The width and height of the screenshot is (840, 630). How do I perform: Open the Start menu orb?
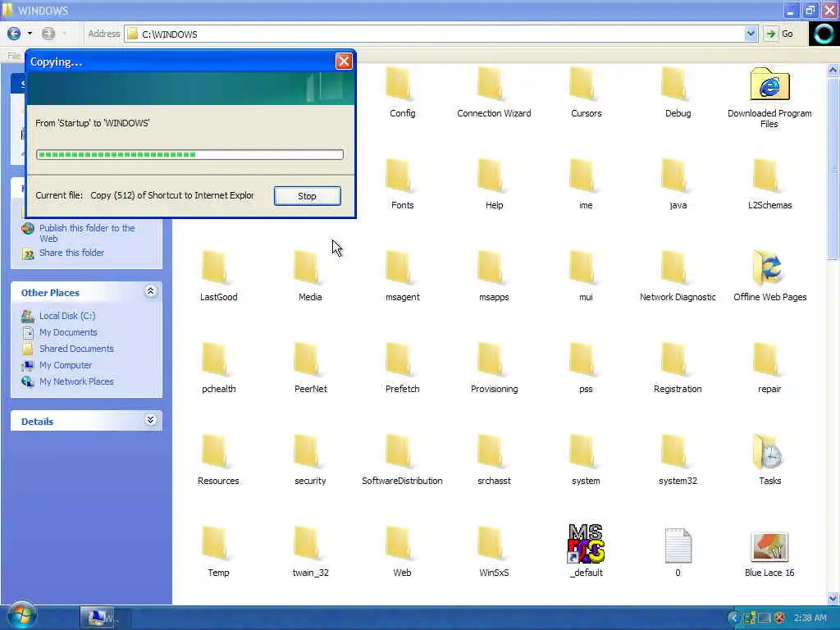pyautogui.click(x=21, y=615)
